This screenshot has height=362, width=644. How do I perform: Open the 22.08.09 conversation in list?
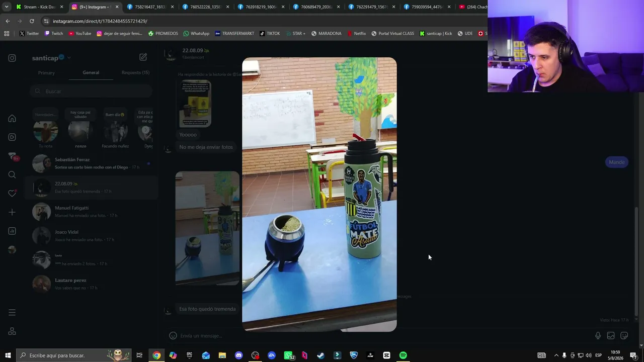92,188
